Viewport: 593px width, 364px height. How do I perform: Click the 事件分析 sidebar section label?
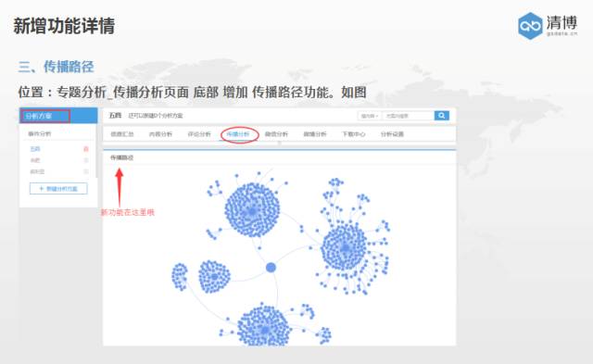[x=40, y=133]
